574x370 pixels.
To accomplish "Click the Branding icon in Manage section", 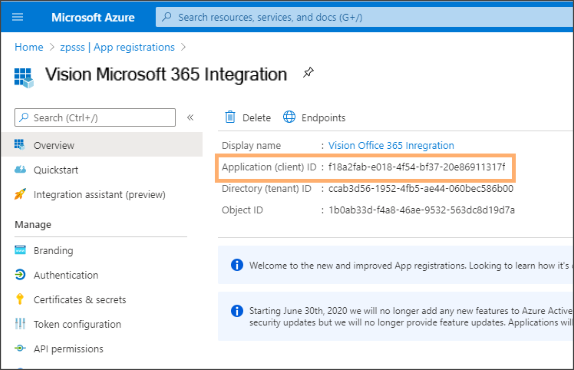I will point(20,250).
